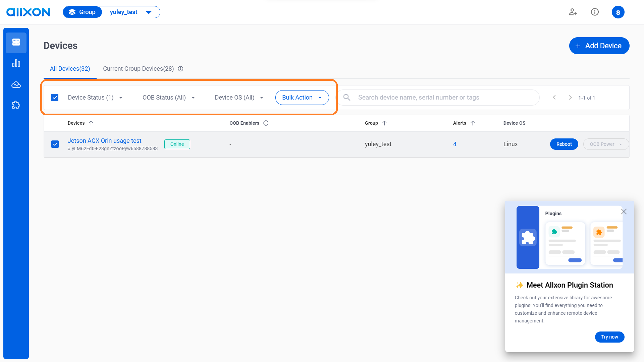This screenshot has height=362, width=644.
Task: Open the info icon in top bar
Action: (x=595, y=12)
